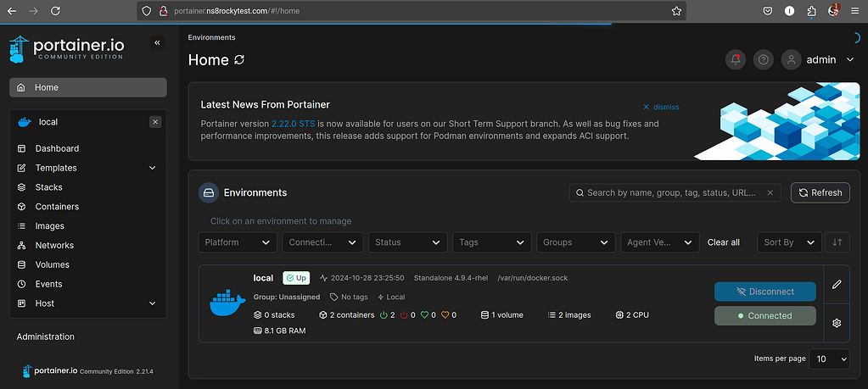Image resolution: width=868 pixels, height=389 pixels.
Task: Open the Tags filter dropdown
Action: point(491,242)
